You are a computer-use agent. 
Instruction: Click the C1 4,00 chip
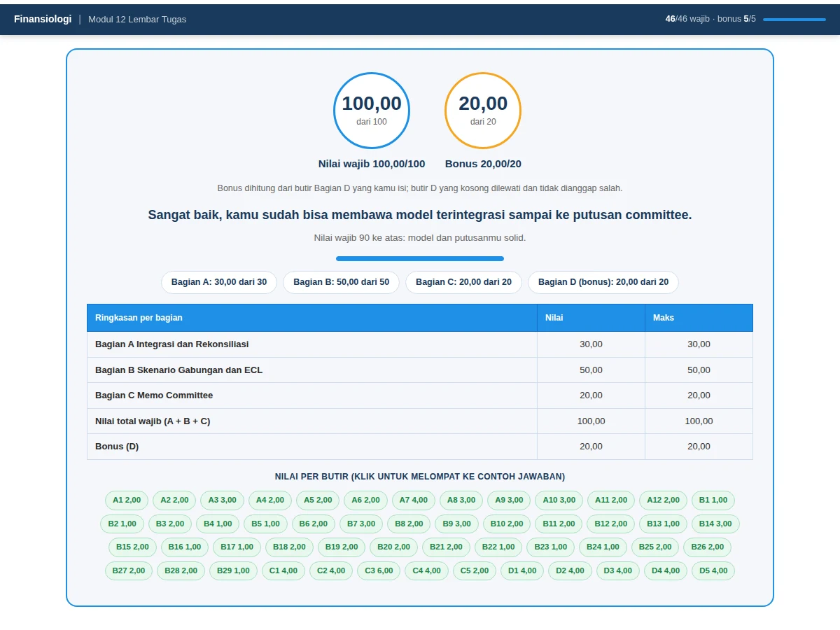click(x=283, y=570)
